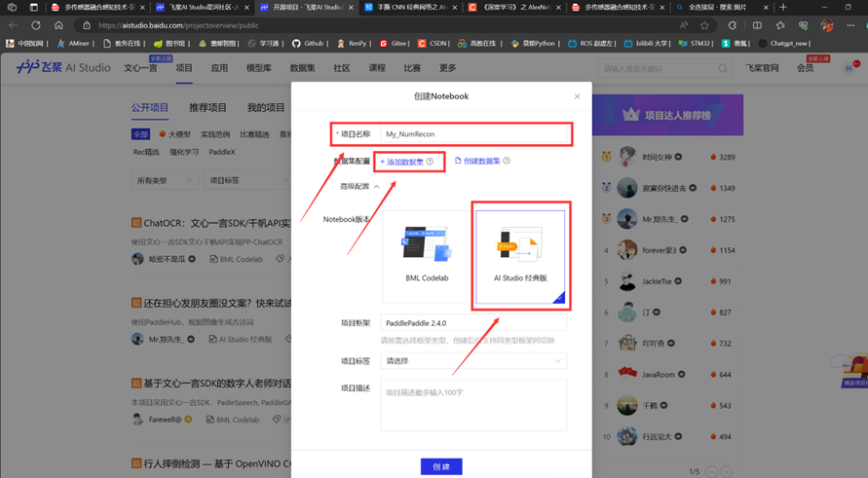Click the 项目描述 text area

[473, 405]
